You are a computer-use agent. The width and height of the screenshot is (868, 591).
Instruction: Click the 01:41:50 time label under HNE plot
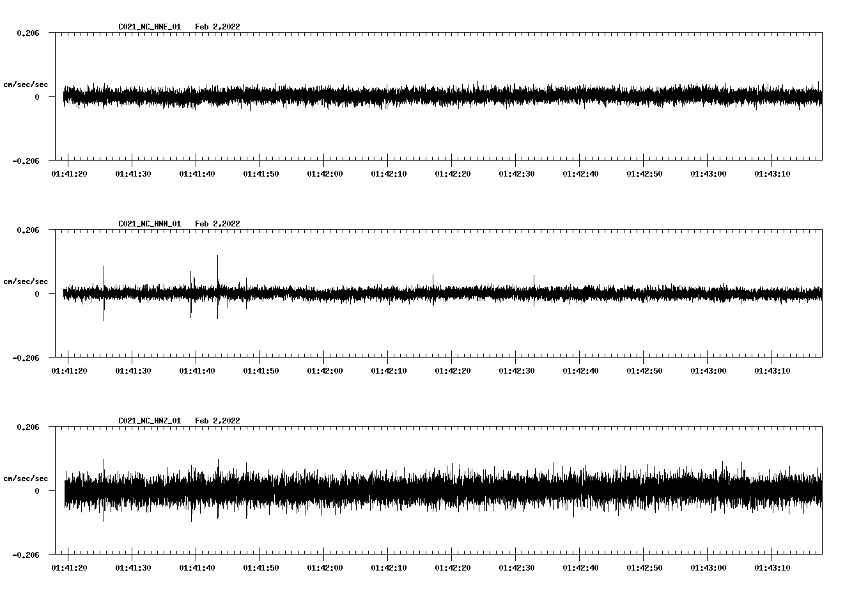click(261, 174)
